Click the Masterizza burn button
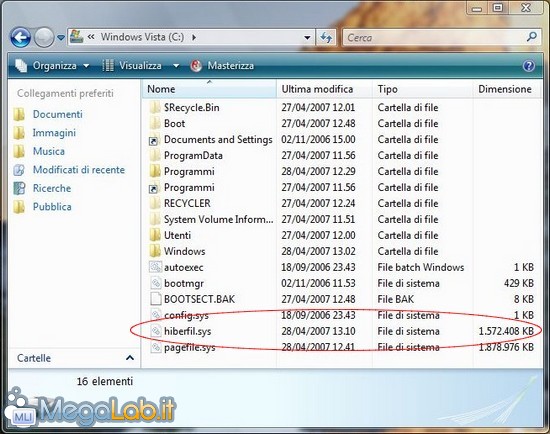This screenshot has height=434, width=550. point(222,66)
